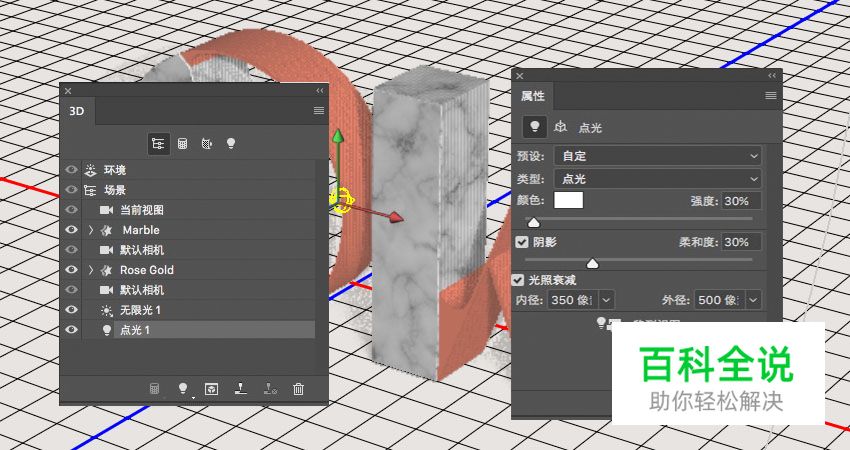Expand the Marble mesh item

coord(91,230)
